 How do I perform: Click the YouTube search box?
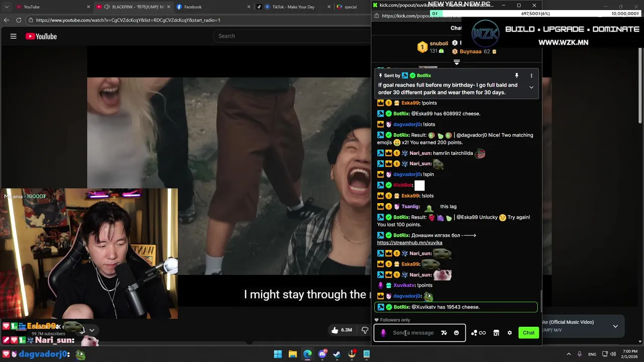click(x=292, y=36)
